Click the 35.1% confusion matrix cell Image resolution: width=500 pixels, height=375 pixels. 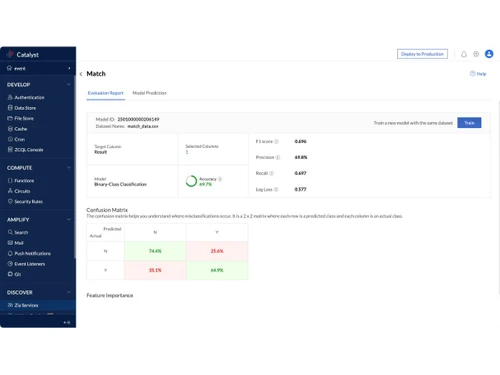(x=155, y=270)
